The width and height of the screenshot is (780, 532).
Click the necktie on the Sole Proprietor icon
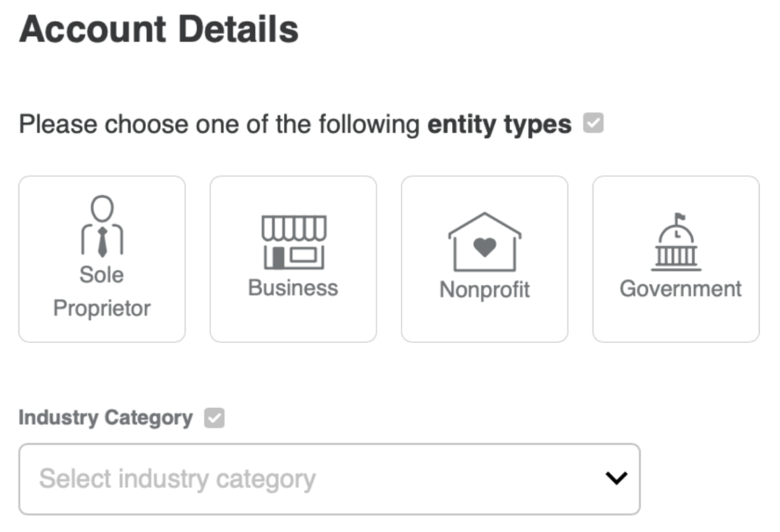pyautogui.click(x=102, y=241)
